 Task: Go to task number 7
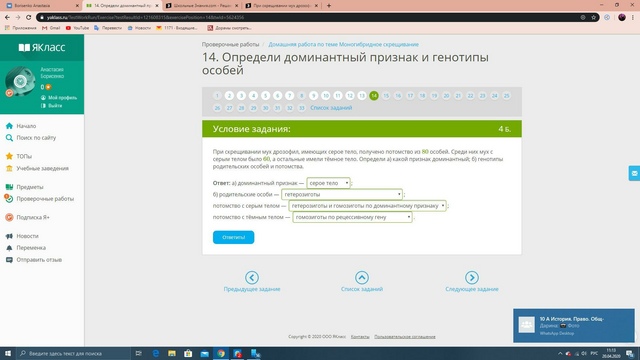[x=289, y=96]
